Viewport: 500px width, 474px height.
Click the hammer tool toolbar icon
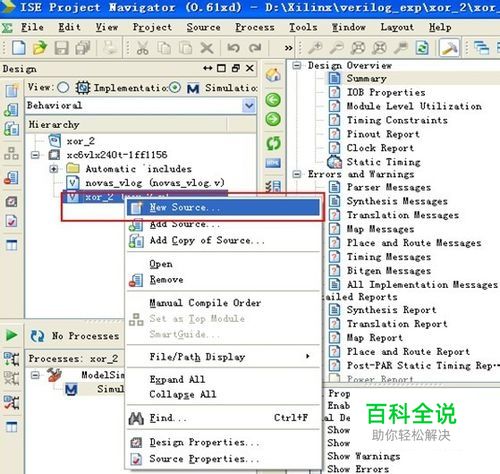coord(449,48)
